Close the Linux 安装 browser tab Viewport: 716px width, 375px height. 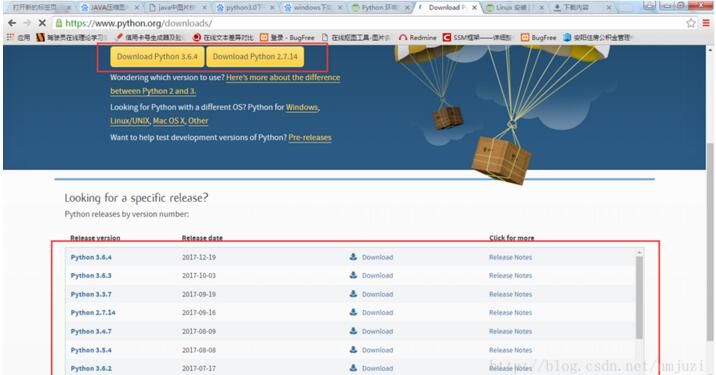(x=542, y=8)
